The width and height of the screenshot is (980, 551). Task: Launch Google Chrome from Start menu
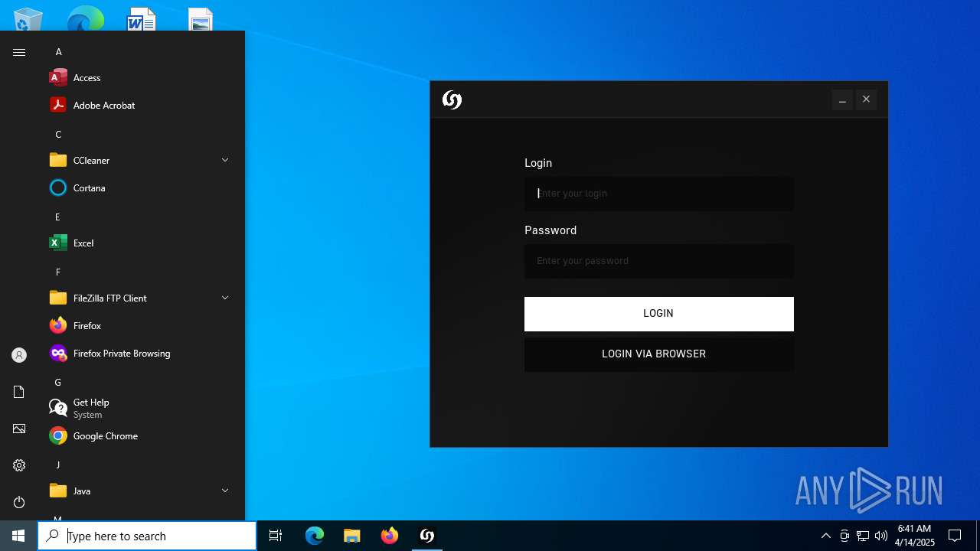(141, 435)
